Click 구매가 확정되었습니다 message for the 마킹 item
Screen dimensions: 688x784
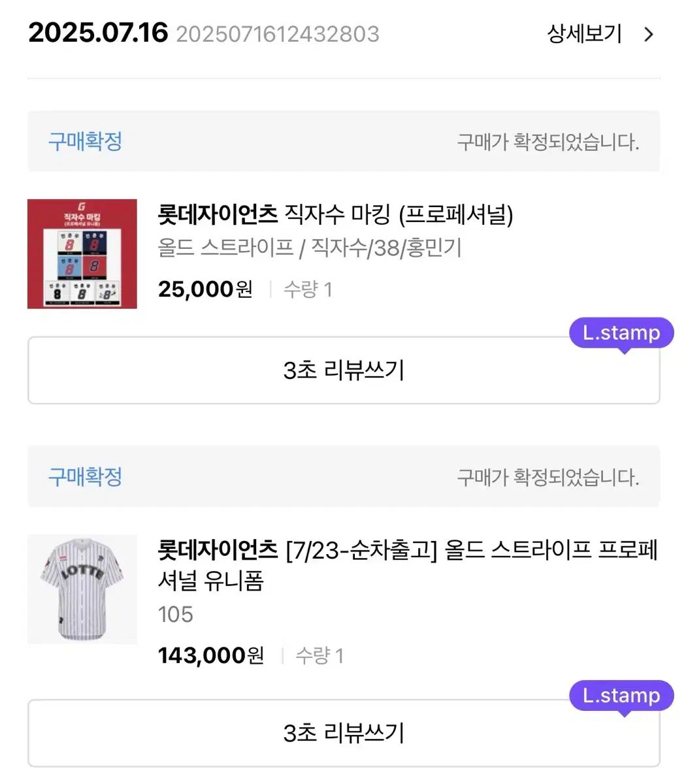548,142
